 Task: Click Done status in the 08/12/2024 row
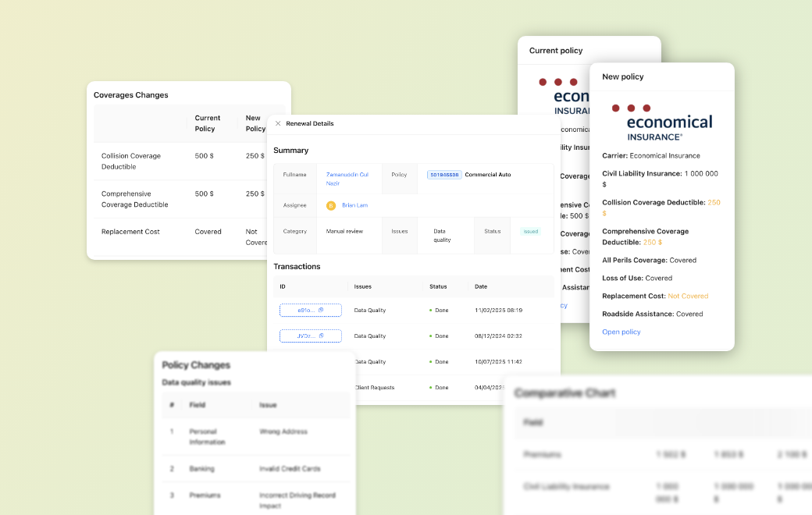439,336
